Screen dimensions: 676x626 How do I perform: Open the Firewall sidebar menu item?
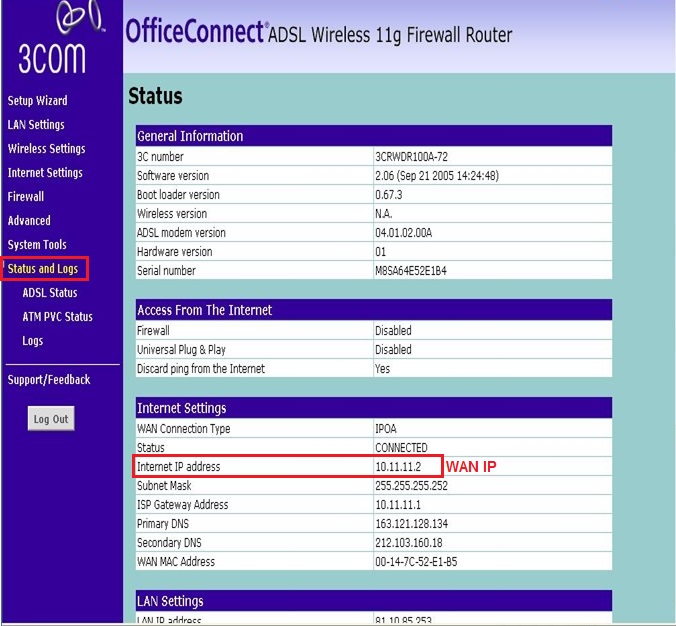26,197
